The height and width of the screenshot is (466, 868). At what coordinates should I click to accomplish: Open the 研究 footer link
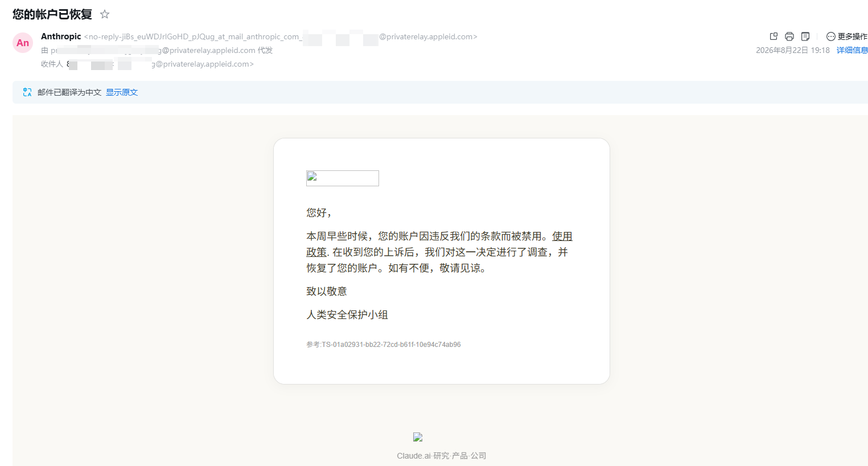(441, 456)
